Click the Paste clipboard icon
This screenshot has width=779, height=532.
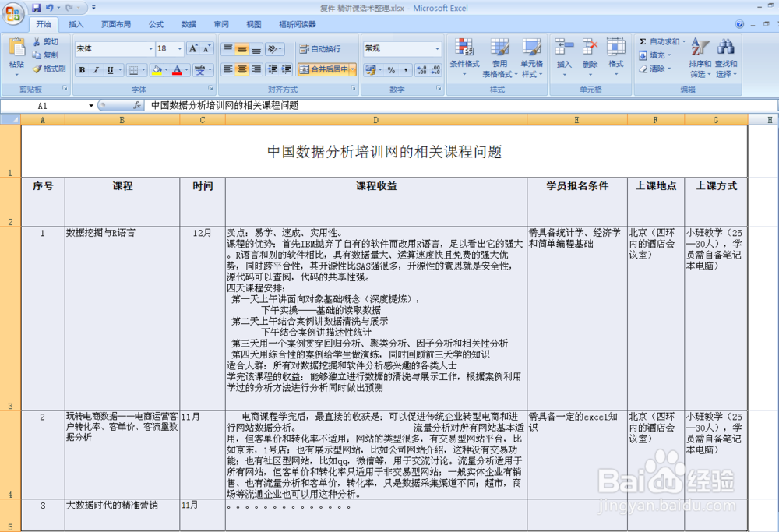16,47
